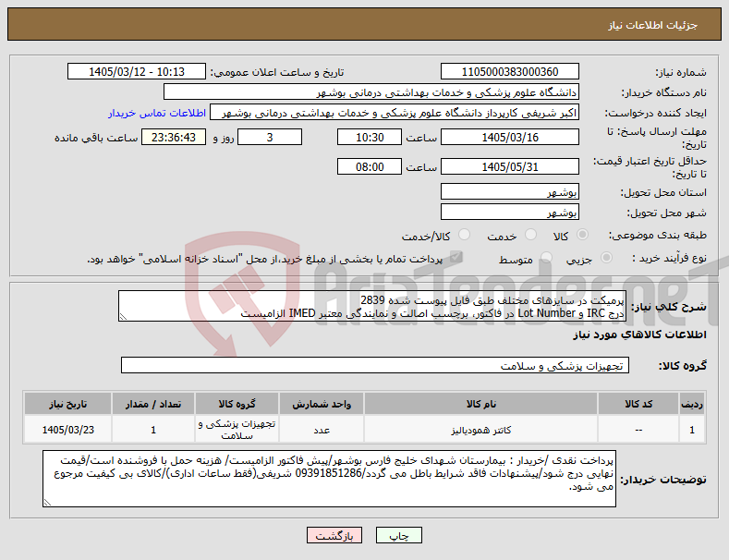
Task: Click the announcement date field 1405/03/12 - 10:13
Action: point(137,72)
